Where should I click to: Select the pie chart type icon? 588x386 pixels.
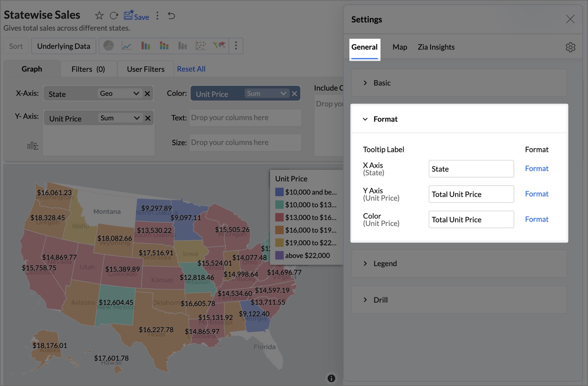pos(109,46)
